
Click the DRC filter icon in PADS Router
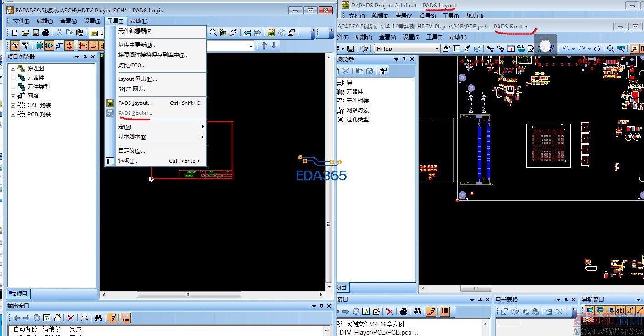[x=500, y=49]
